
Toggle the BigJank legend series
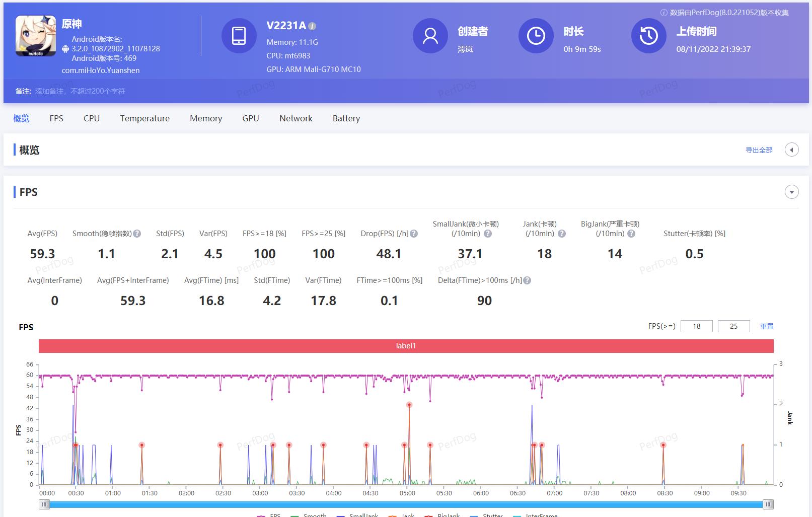447,514
